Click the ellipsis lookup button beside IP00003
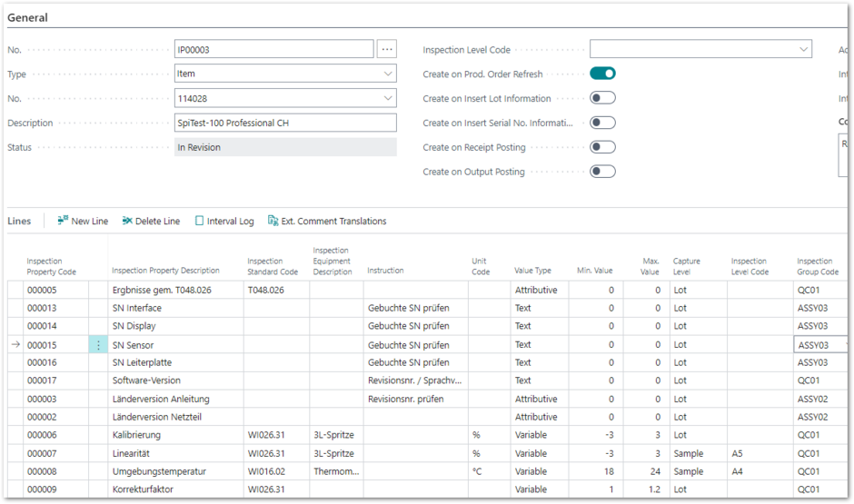This screenshot has height=504, width=854. 387,49
